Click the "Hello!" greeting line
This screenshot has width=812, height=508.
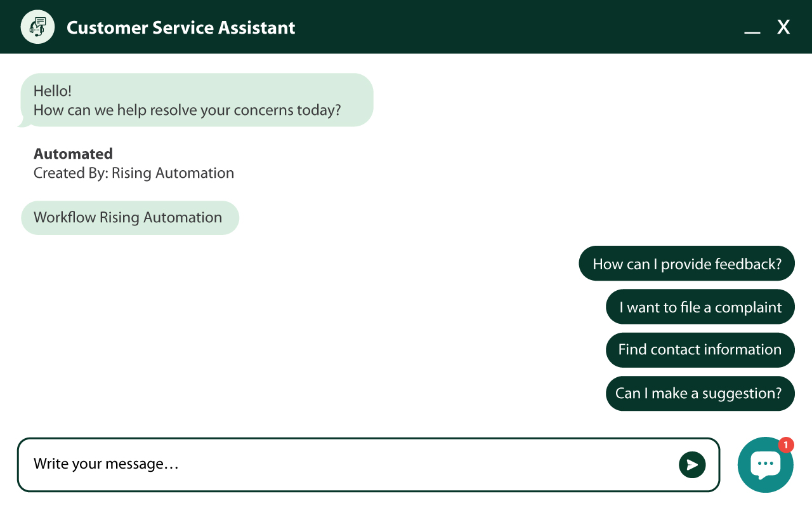coord(53,91)
